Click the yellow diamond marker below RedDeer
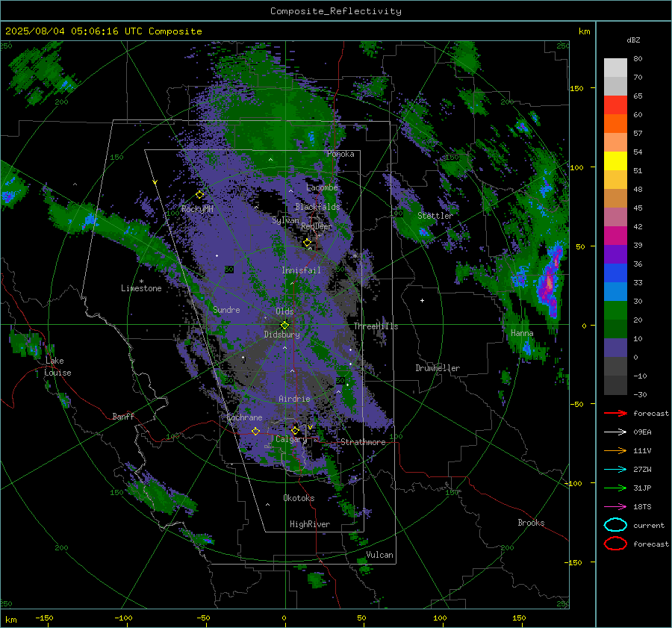Screen dimensions: 672x628 307,243
